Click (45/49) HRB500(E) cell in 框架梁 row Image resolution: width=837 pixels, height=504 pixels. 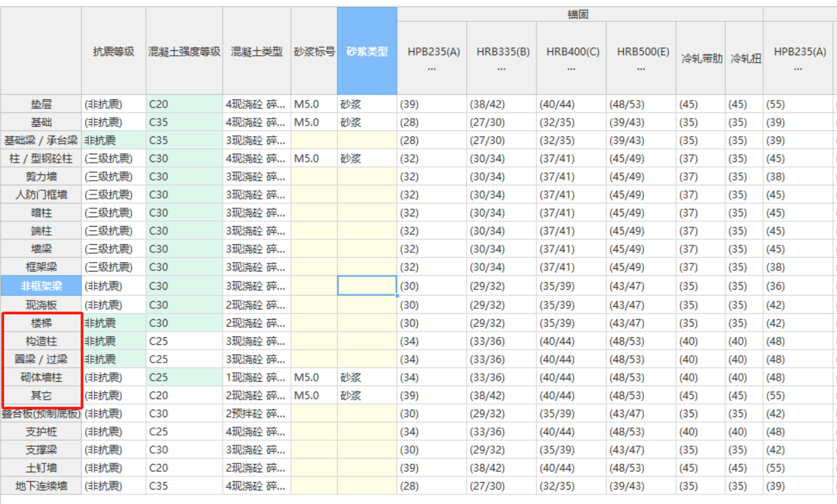tap(642, 266)
